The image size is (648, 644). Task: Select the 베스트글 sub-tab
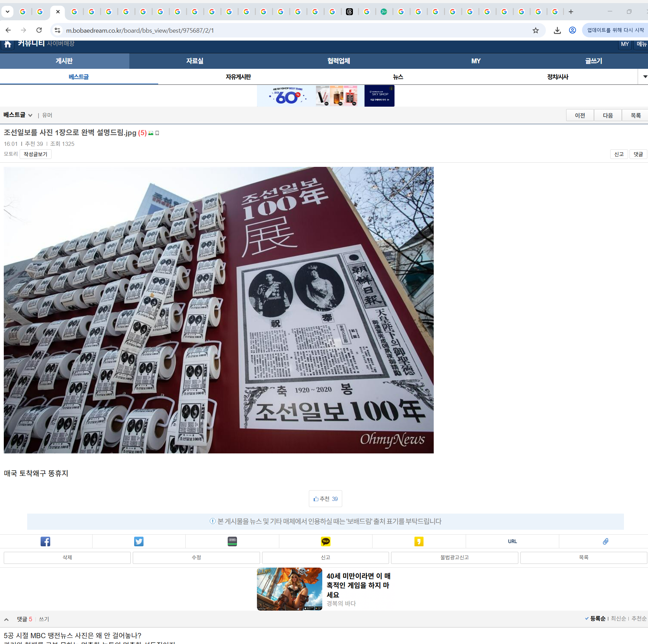pos(79,77)
